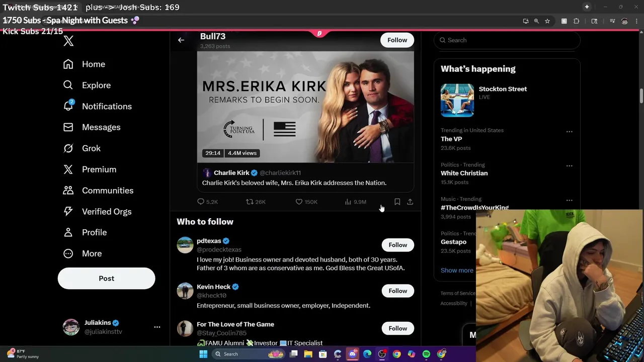Open the Chrome zoom magnifier icon
Viewport: 644px width, 362px height.
point(536,21)
